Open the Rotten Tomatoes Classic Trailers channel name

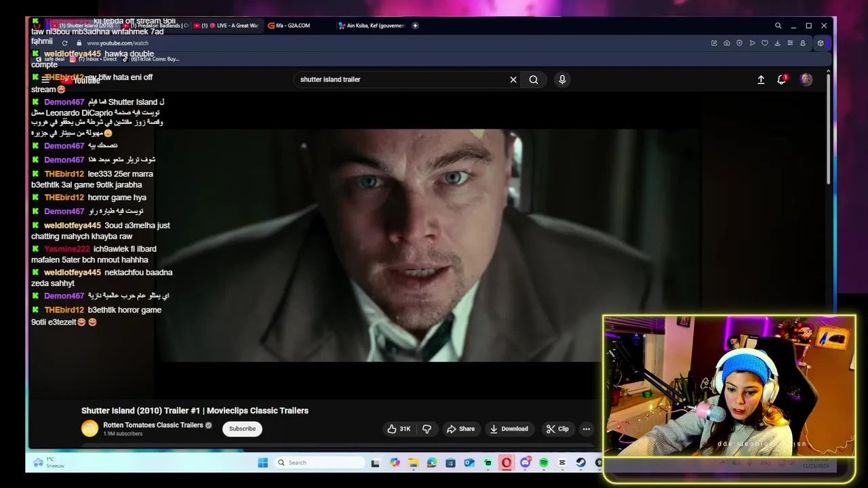153,425
